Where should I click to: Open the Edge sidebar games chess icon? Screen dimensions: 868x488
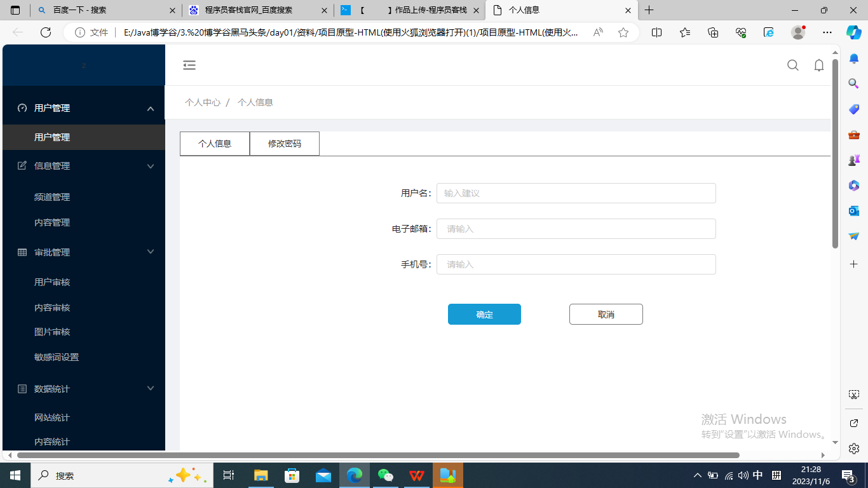click(854, 160)
